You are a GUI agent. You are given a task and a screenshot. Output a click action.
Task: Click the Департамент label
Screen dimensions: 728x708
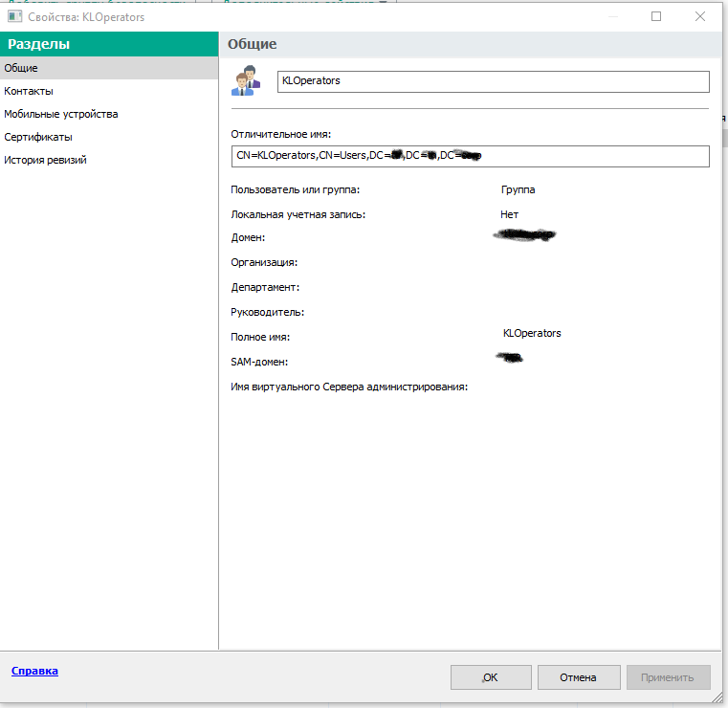pyautogui.click(x=265, y=287)
